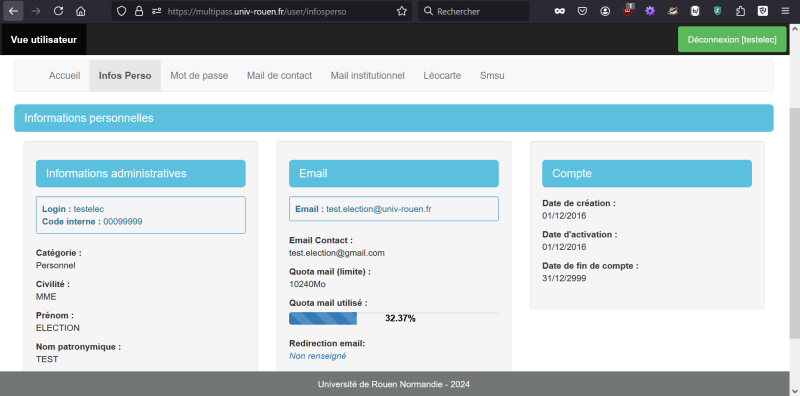Screen dimensions: 800x396
Task: Click the date under Date d'activation
Action: point(564,247)
